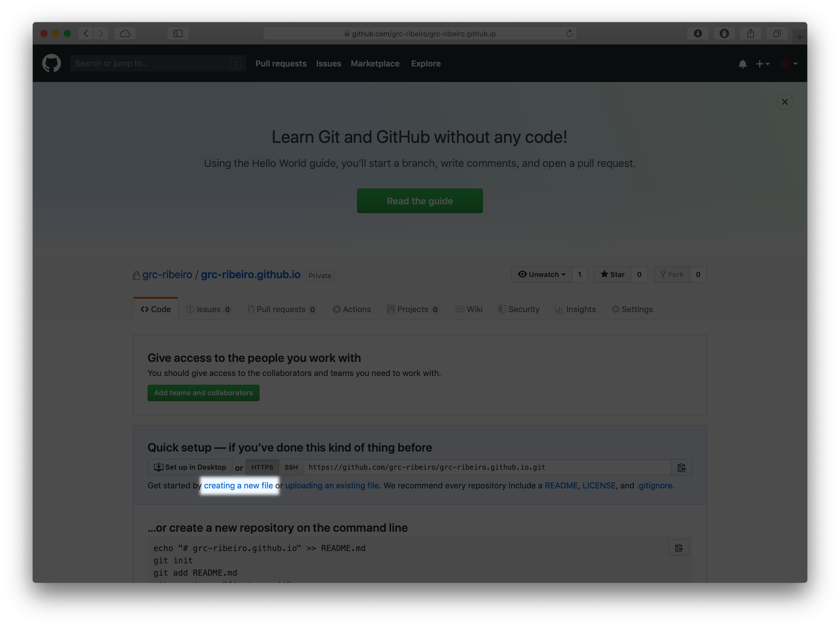Click the "git add README.md" command line

tap(195, 573)
